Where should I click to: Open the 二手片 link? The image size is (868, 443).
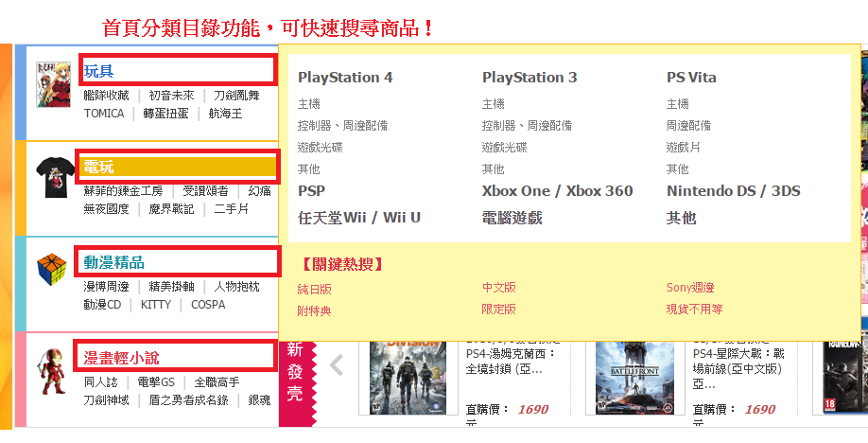(x=231, y=209)
